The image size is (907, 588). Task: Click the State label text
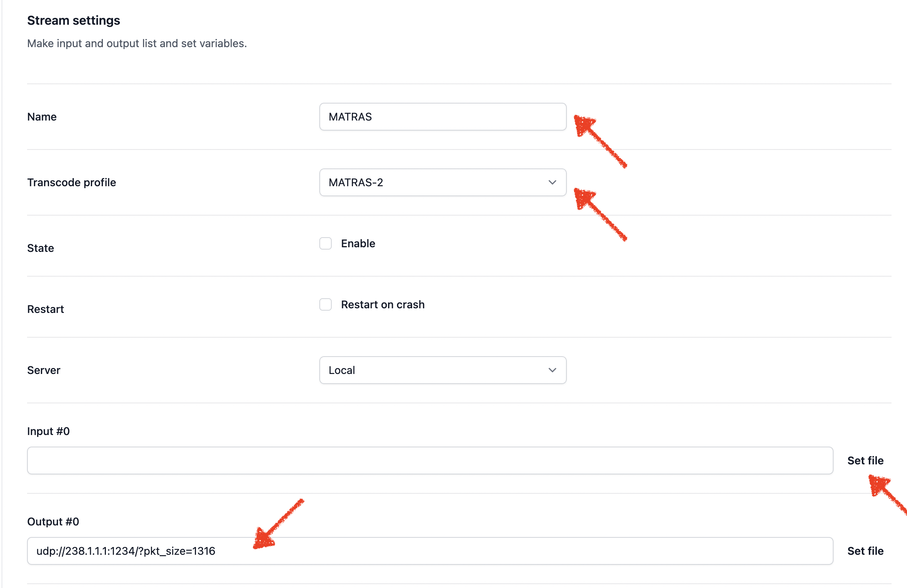41,248
